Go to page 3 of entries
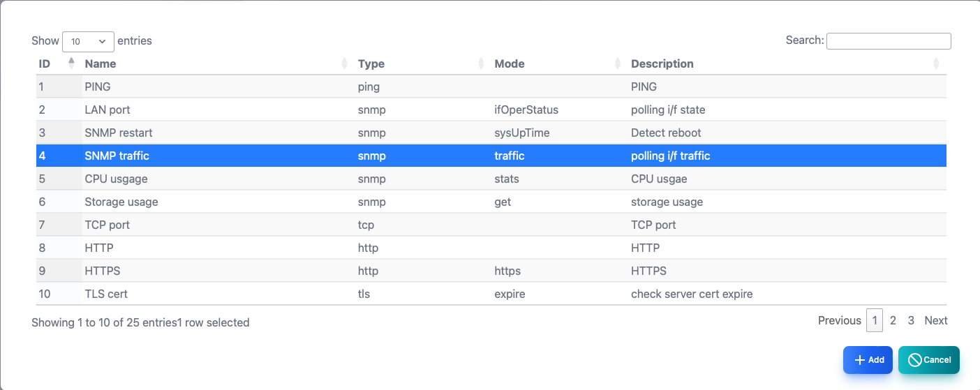Viewport: 980px width, 390px height. click(911, 320)
